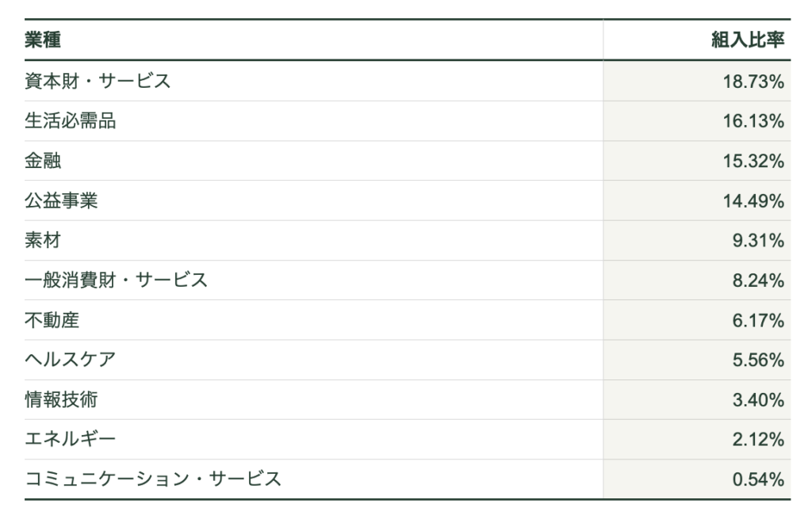
Task: Select the ヘルスケア row label
Action: coord(71,360)
